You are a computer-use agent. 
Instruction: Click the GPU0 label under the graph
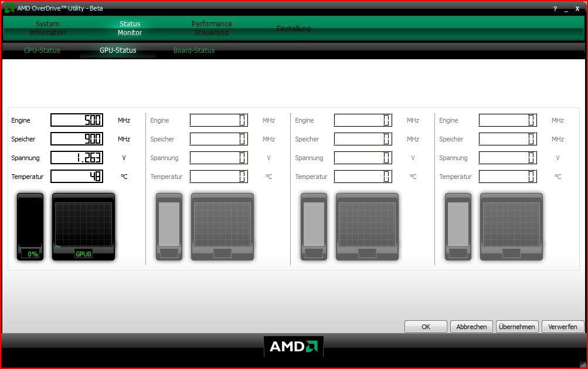pos(83,254)
